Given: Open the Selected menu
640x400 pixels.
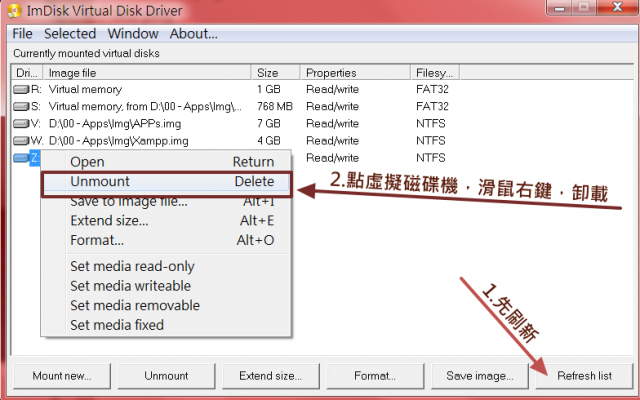Looking at the screenshot, I should coord(70,33).
